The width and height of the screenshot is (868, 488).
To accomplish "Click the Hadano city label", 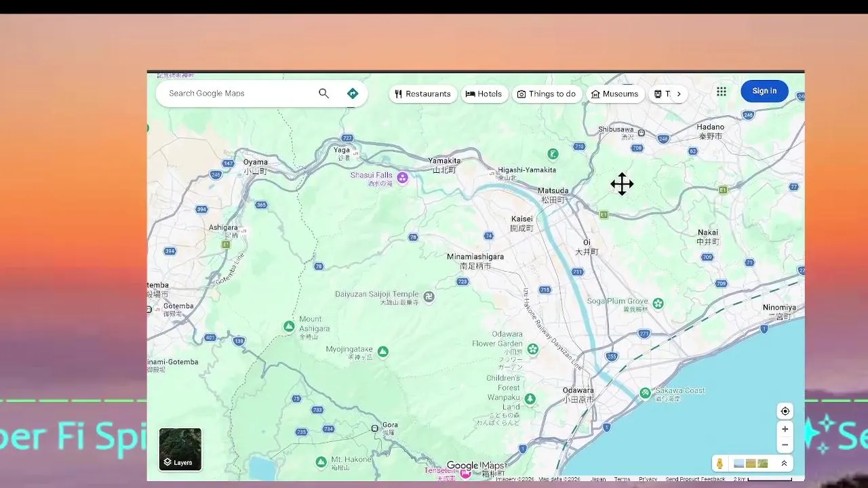I will (x=710, y=131).
